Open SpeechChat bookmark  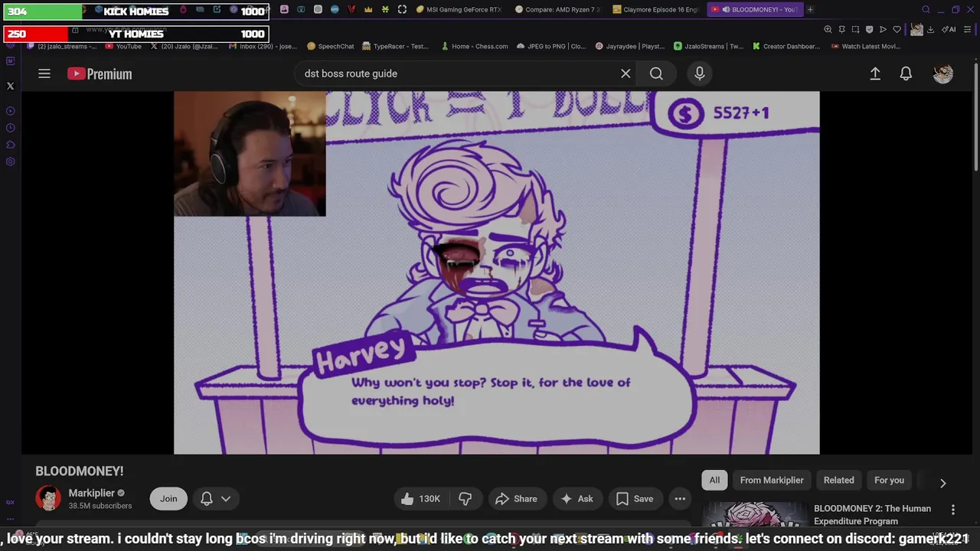click(330, 46)
